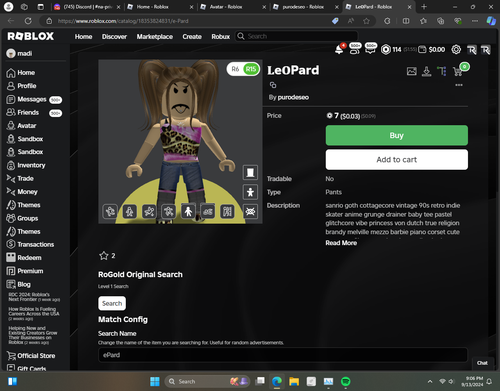Viewport: 500px width, 391px height.
Task: Expand description with Read More
Action: pos(341,243)
